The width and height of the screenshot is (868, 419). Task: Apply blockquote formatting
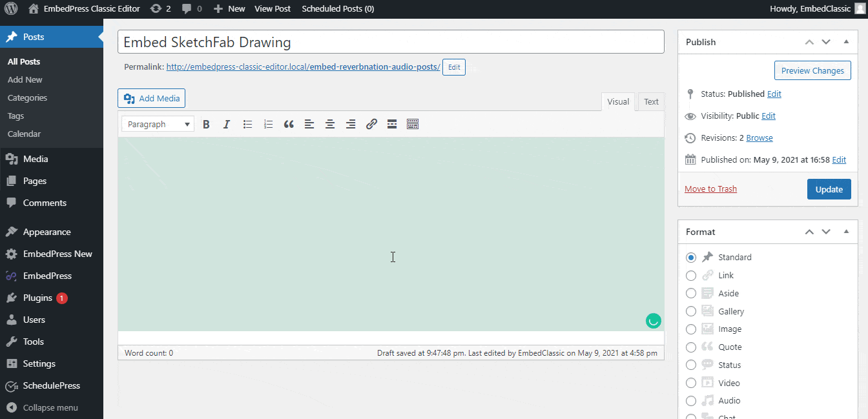click(x=289, y=125)
